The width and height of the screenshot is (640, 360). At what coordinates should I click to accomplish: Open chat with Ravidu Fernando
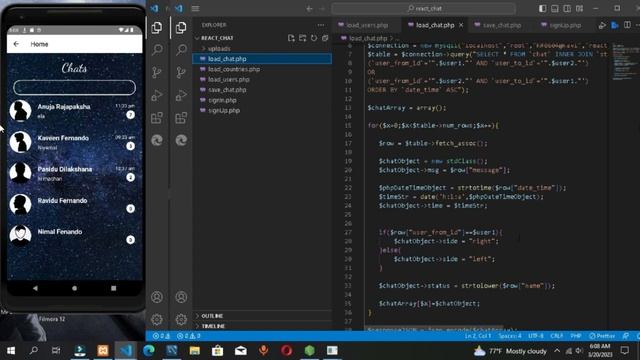pyautogui.click(x=74, y=204)
